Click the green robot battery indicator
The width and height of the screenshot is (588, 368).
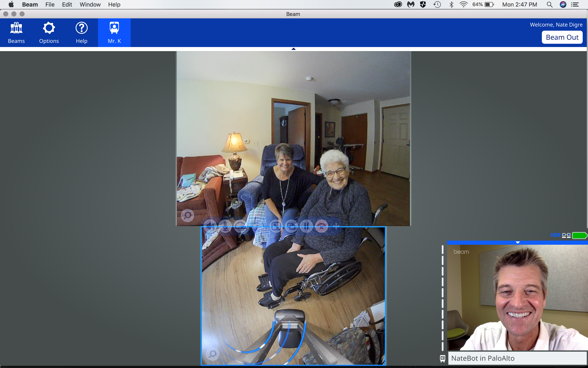[579, 235]
